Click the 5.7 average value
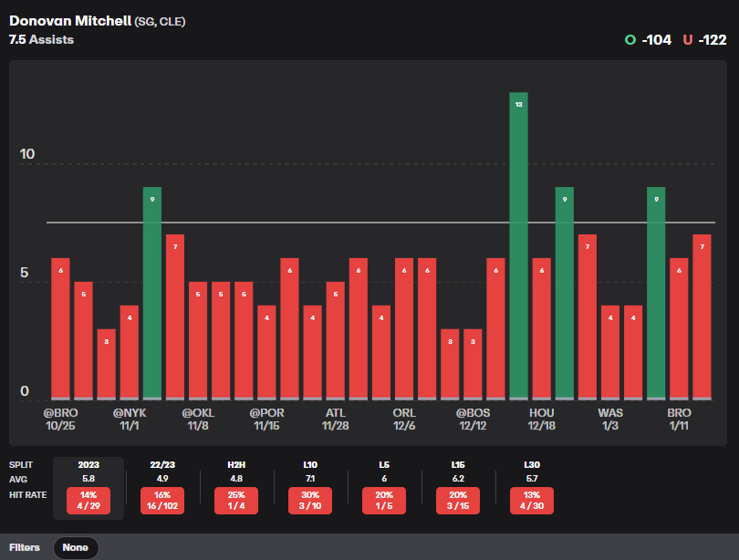Screen dimensions: 739x560 click(x=532, y=479)
